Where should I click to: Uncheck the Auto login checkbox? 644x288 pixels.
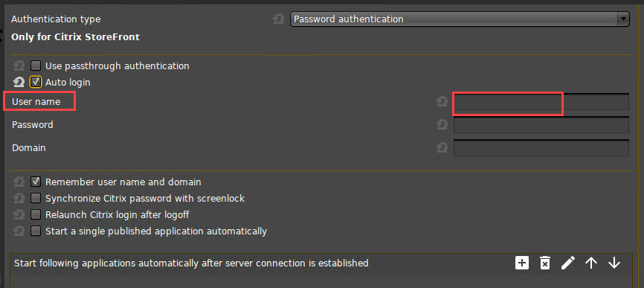(36, 82)
